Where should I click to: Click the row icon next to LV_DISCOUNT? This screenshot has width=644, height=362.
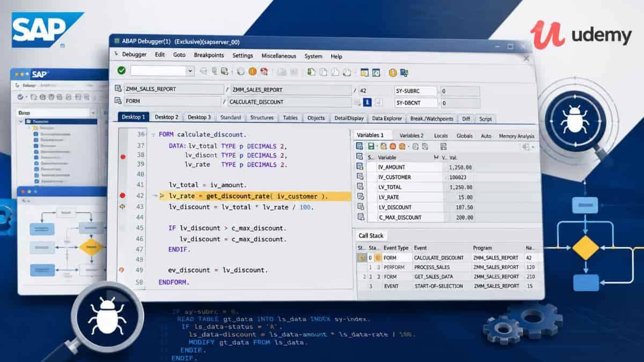(x=360, y=207)
